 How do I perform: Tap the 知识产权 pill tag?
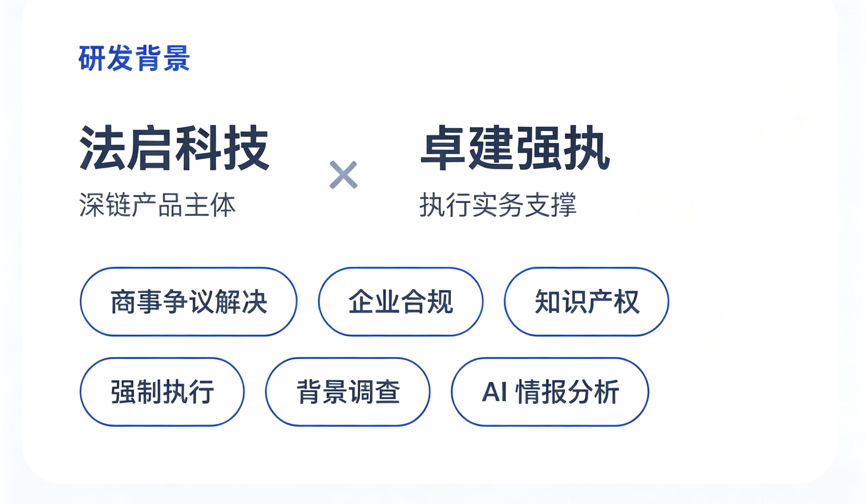coord(587,302)
